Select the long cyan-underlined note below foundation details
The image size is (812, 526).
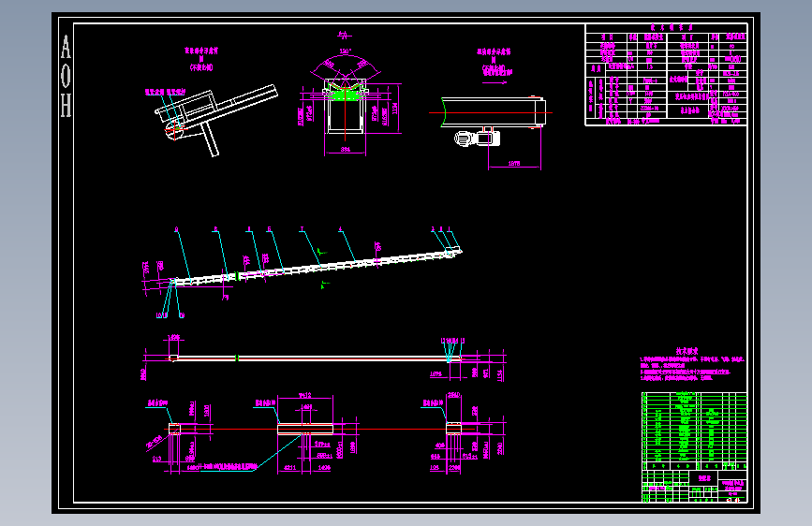(x=229, y=467)
